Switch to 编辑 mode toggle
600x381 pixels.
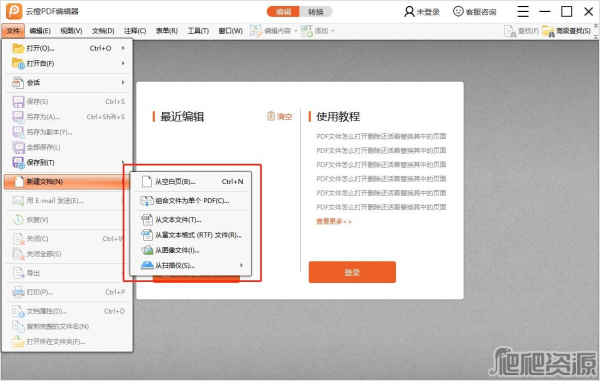pyautogui.click(x=283, y=11)
